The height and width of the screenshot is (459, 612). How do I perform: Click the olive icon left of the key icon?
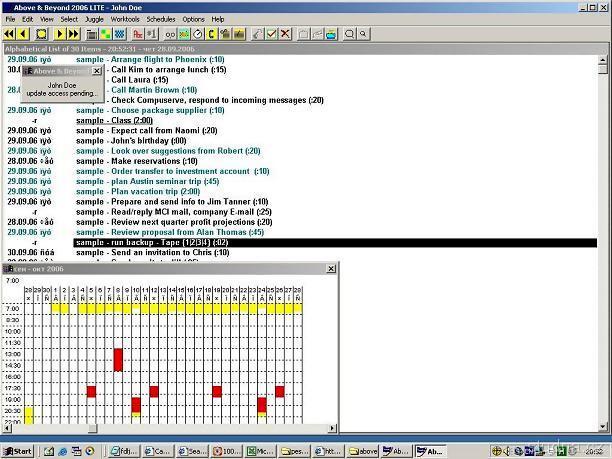239,34
